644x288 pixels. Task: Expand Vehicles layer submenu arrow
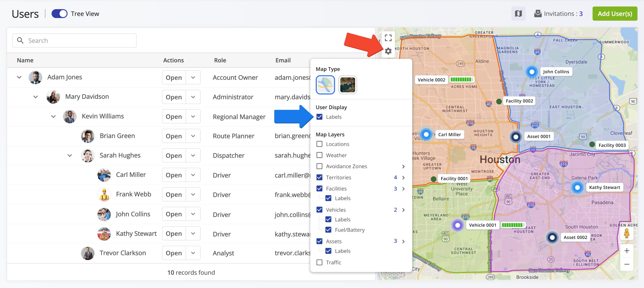pos(403,210)
